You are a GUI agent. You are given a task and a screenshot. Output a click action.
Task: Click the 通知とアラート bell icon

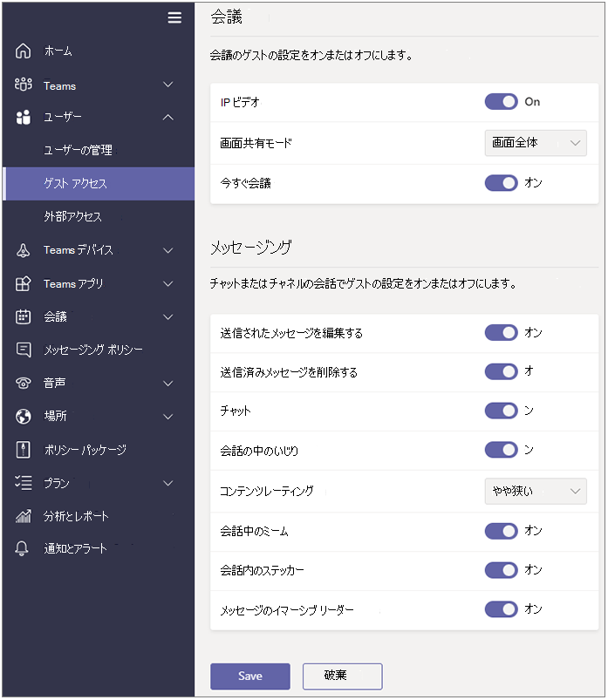coord(22,548)
